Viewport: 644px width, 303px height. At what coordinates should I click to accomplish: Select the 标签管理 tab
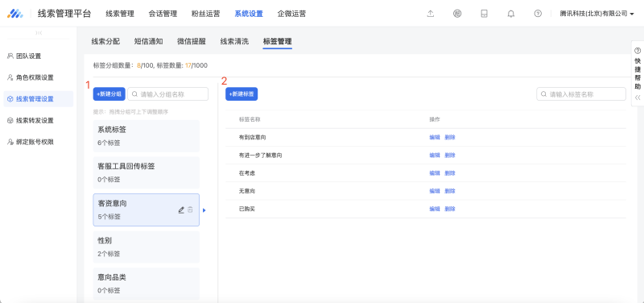(x=278, y=41)
